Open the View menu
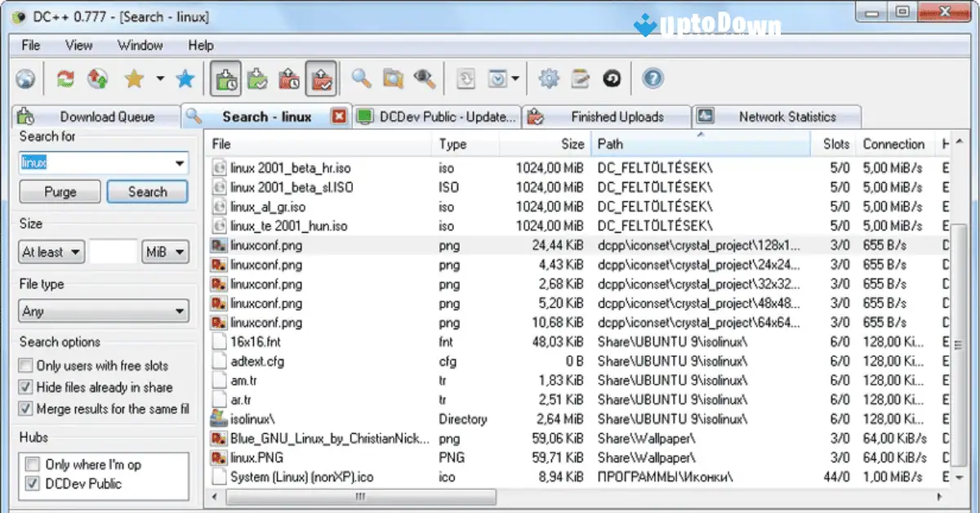The image size is (980, 513). pyautogui.click(x=78, y=46)
